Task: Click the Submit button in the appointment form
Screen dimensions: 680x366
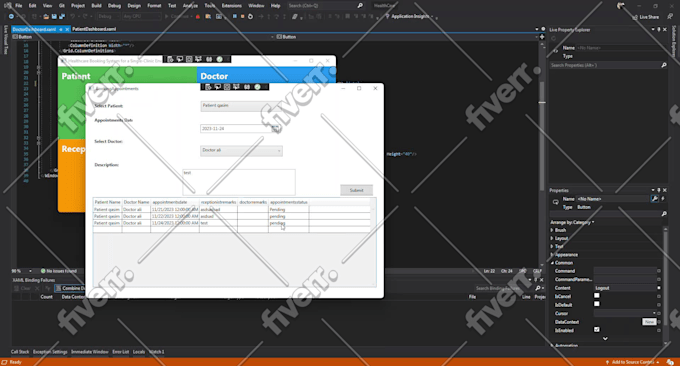Action: 356,190
